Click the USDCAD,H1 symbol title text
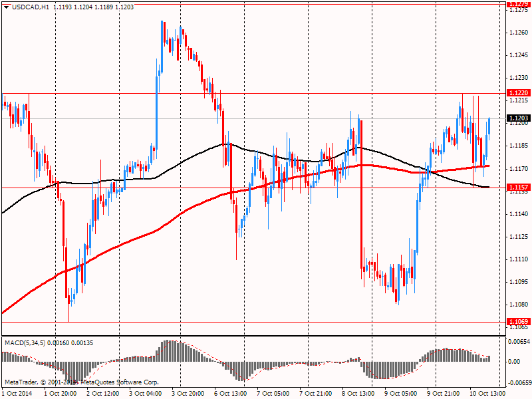 coord(30,7)
